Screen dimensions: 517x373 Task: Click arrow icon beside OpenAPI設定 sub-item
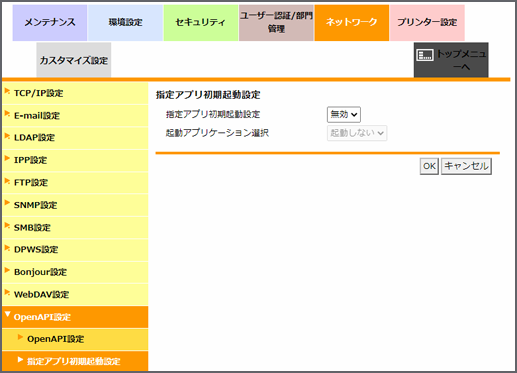pyautogui.click(x=20, y=337)
